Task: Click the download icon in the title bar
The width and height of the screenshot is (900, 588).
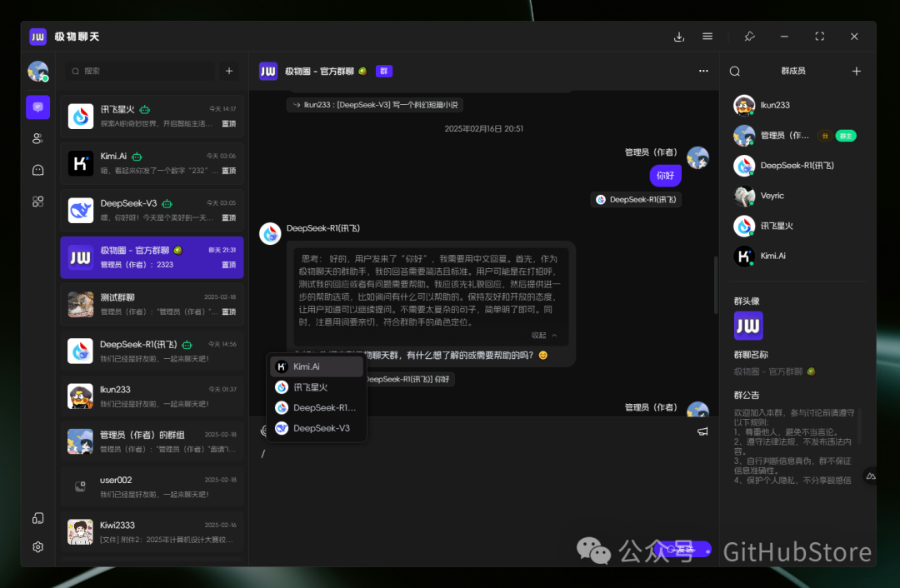Action: (x=679, y=37)
